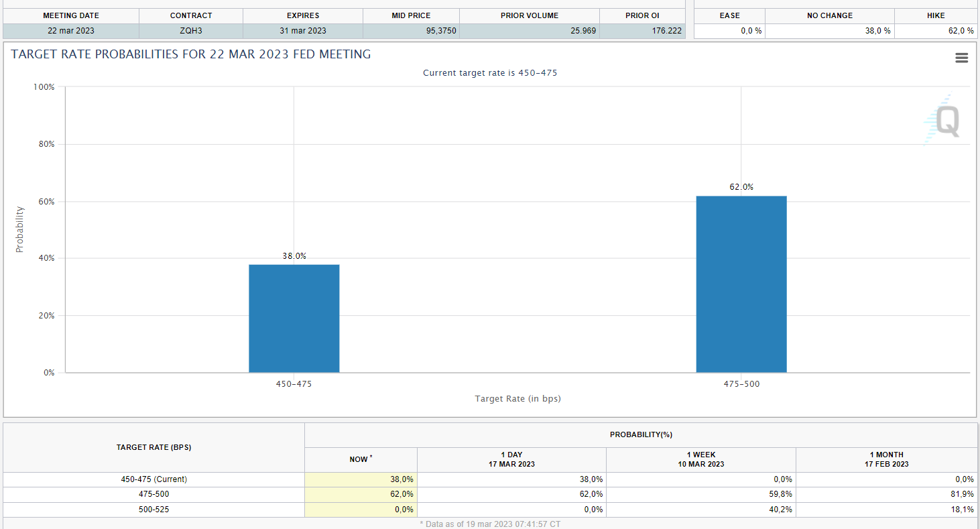Click the QuikStrike Q logo watermark
Screen dimensions: 980x529
[944, 121]
